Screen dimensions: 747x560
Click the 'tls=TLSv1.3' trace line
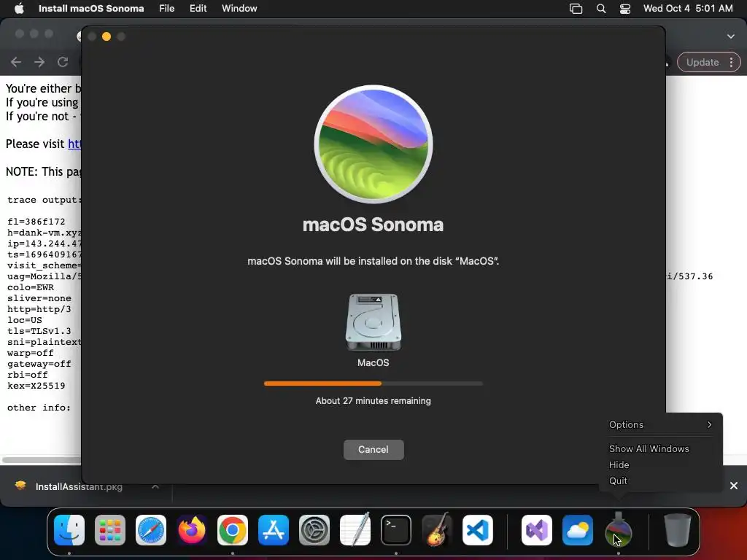tap(39, 331)
